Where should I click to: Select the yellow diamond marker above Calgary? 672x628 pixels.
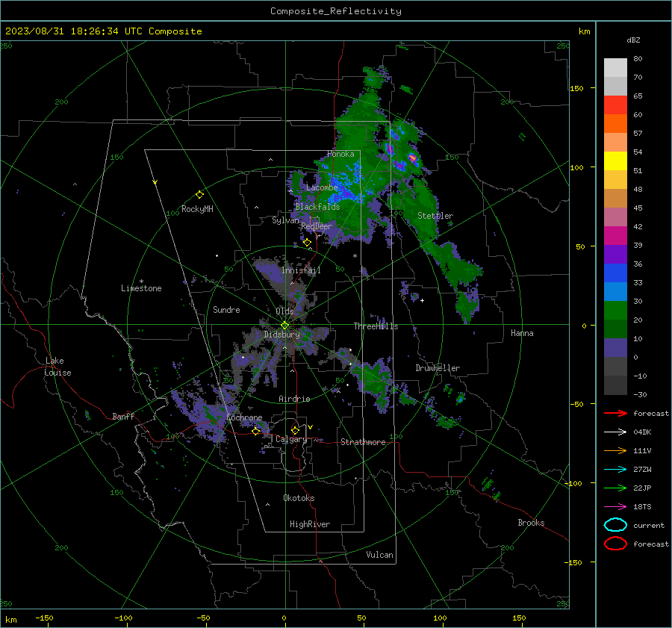295,430
